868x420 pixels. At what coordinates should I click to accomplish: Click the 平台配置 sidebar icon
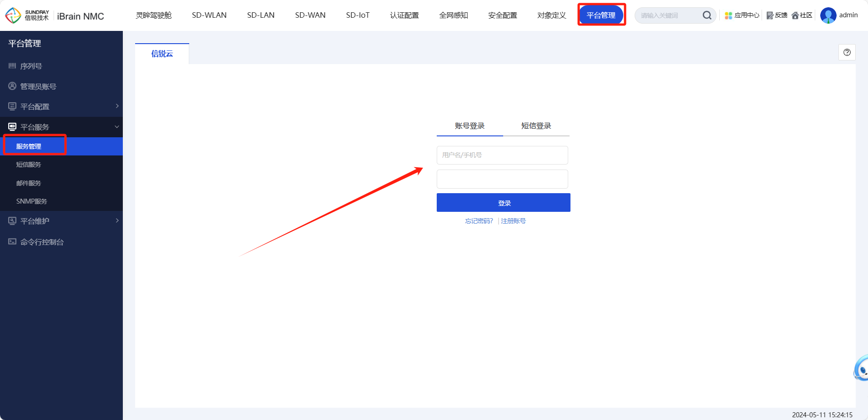pos(12,106)
